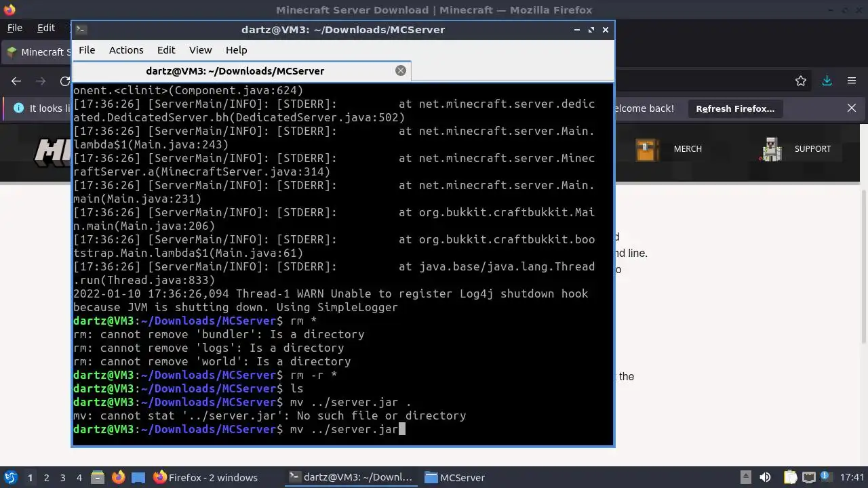Open the Firefox hamburger menu
The image size is (868, 488).
[x=852, y=81]
